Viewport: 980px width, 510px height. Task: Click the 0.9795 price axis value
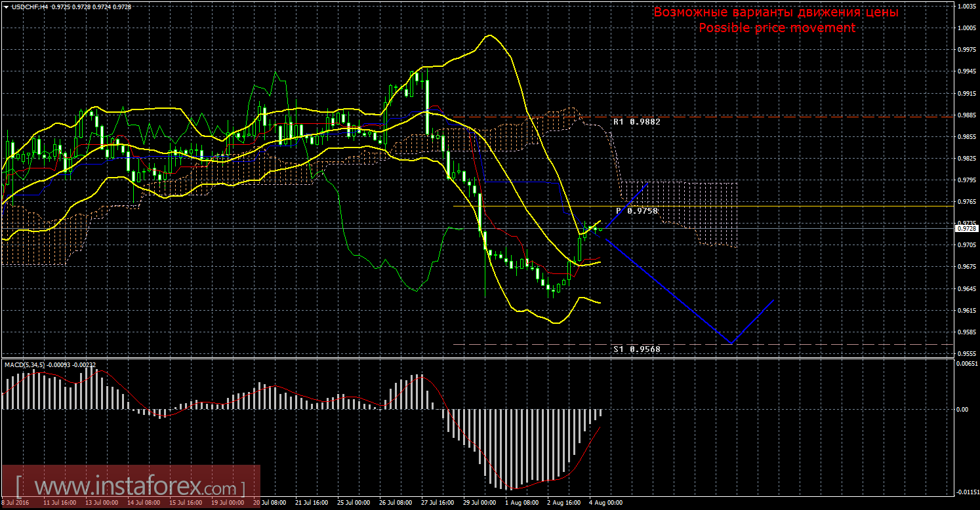coord(966,180)
